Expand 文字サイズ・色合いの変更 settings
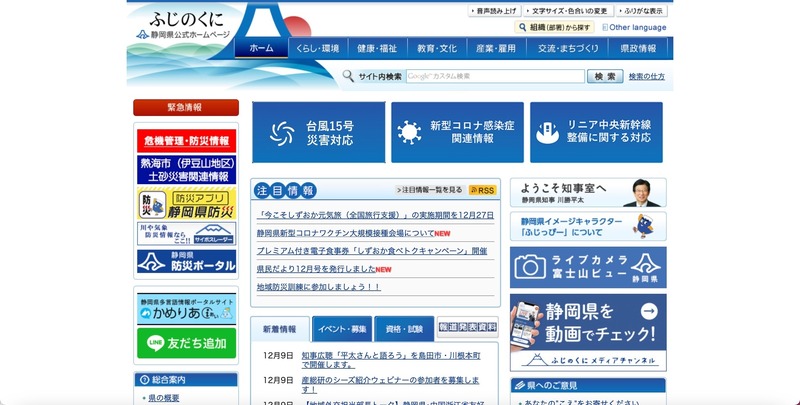 [566, 11]
